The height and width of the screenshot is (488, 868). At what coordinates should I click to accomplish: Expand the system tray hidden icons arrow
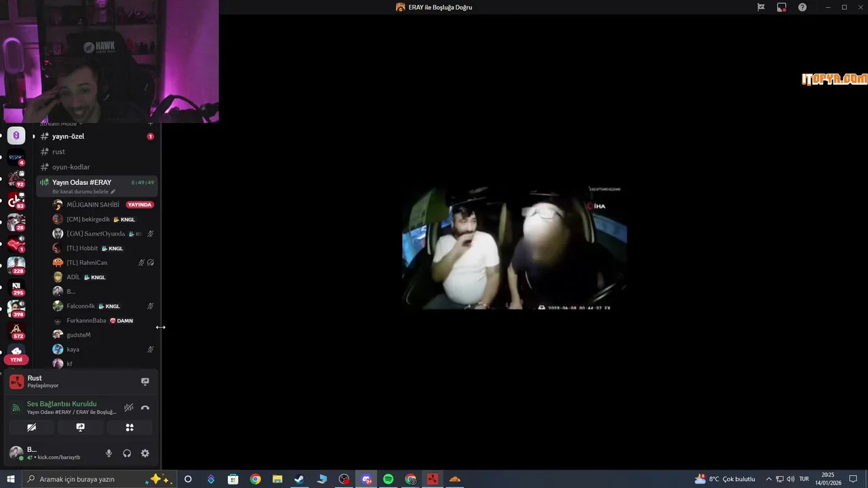768,479
